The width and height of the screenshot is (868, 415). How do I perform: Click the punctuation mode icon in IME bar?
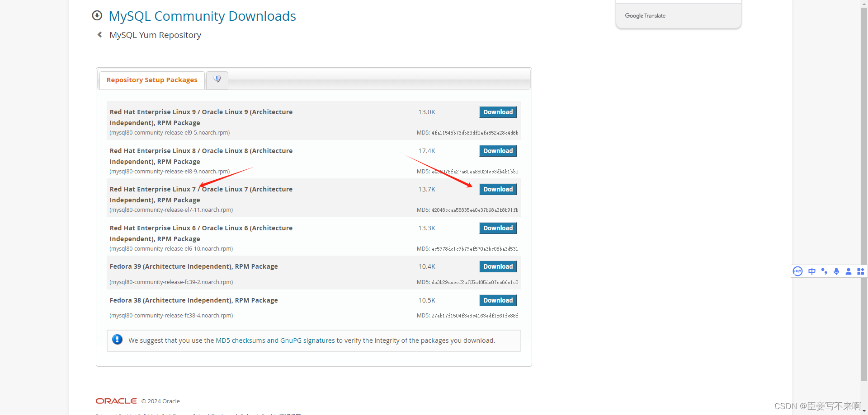(x=824, y=271)
